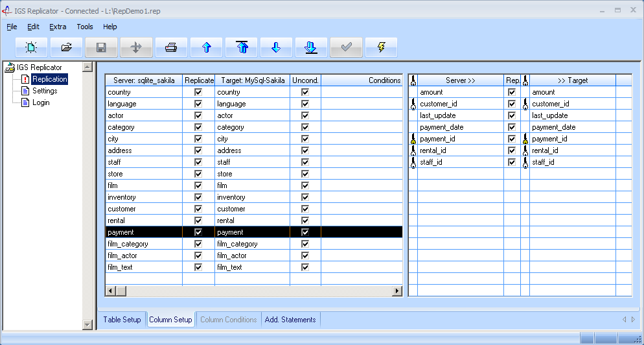
Task: Uncheck Rep checkbox for the amount column
Action: (512, 92)
